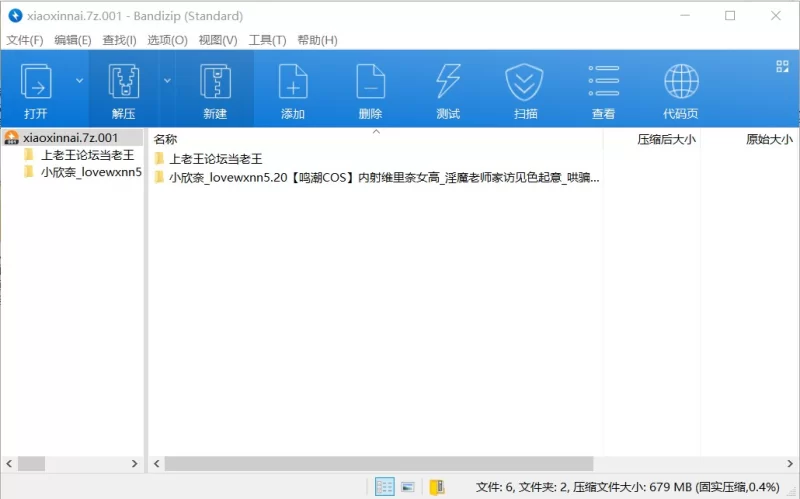Click the tree panel horizontal scrollbar thumb
The image size is (800, 499).
32,464
